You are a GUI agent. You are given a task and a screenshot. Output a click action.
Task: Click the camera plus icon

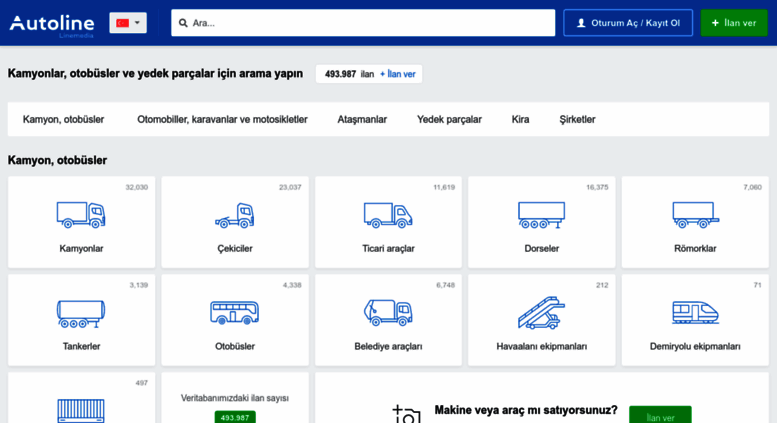pyautogui.click(x=406, y=414)
